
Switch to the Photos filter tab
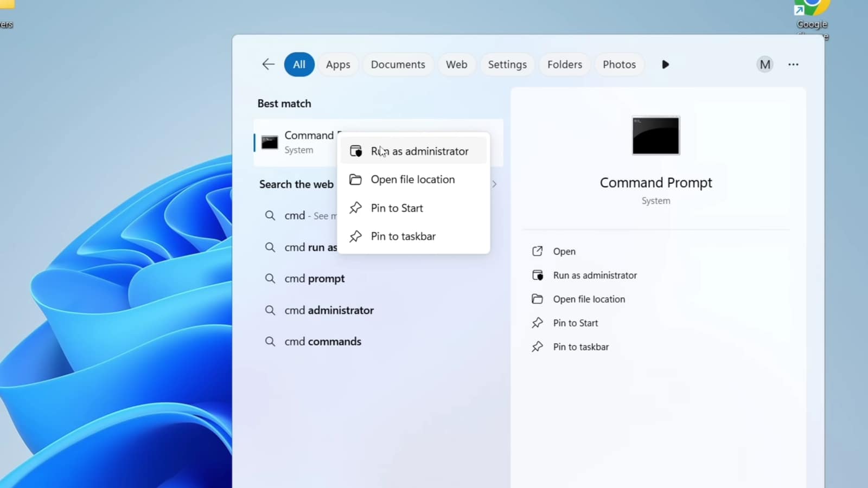pos(619,65)
